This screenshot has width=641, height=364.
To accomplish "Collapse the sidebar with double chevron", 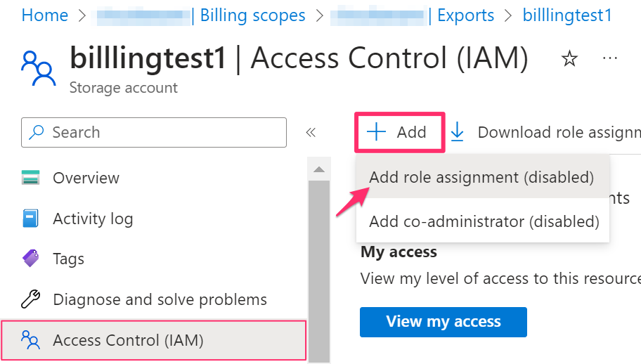I will tap(311, 132).
